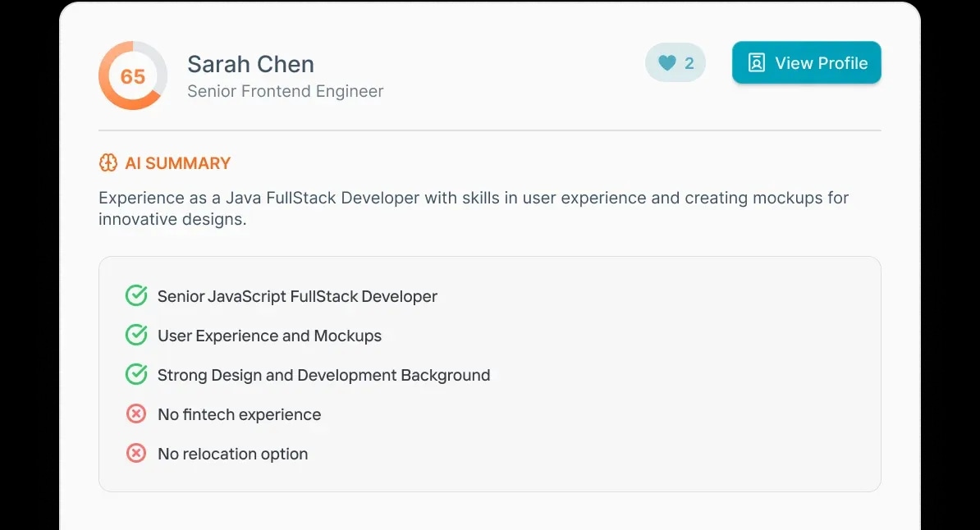Select Sarah Chen's name heading
The height and width of the screenshot is (530, 980).
(250, 64)
